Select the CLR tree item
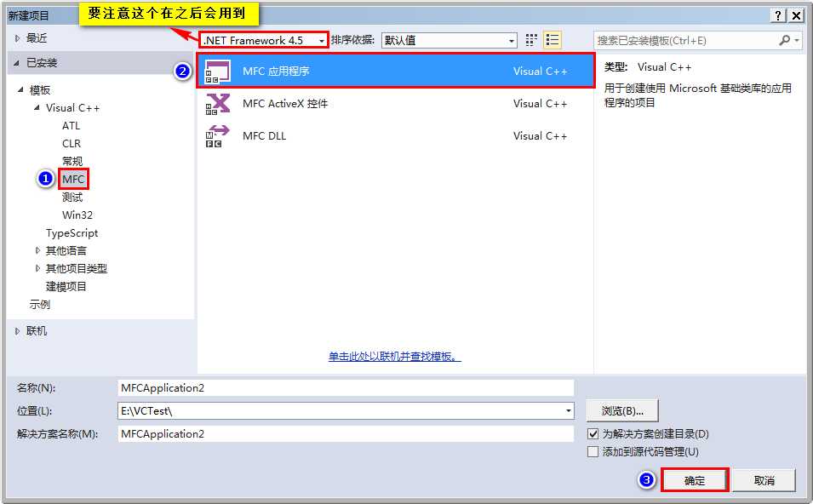The image size is (813, 504). [72, 143]
